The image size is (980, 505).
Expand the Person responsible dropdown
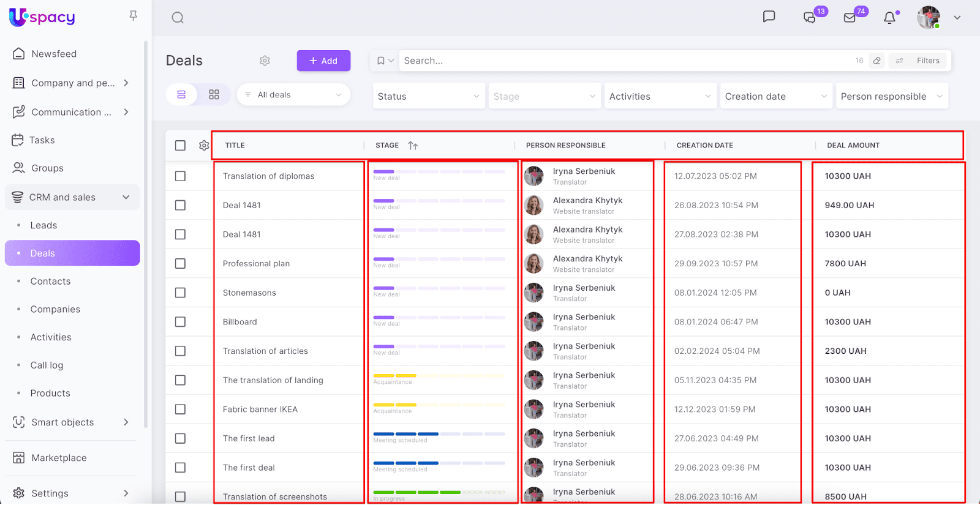pyautogui.click(x=891, y=96)
